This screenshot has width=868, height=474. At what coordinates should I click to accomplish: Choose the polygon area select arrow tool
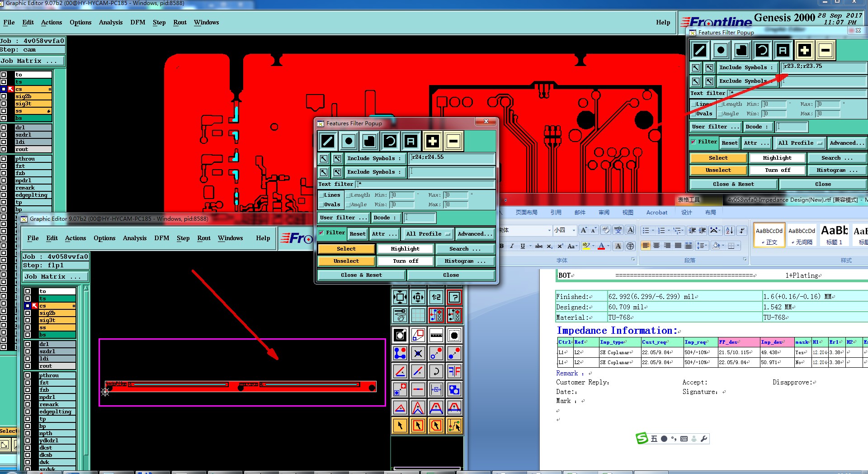(x=436, y=425)
